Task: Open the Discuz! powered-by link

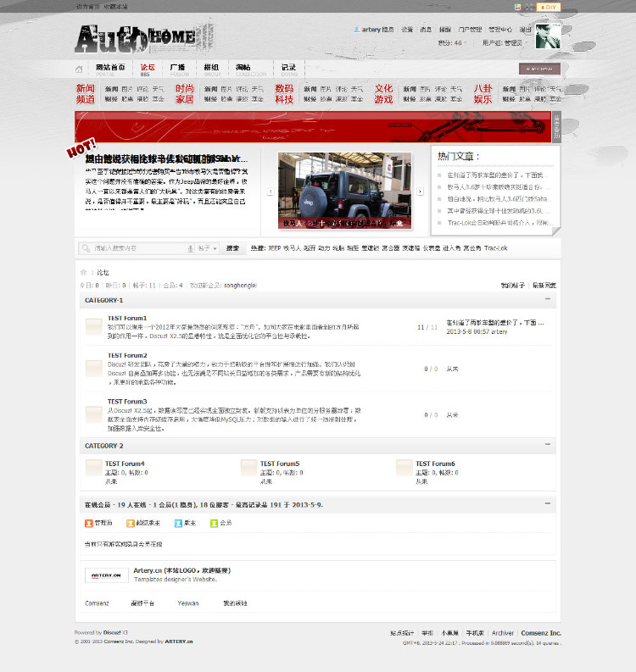Action: click(112, 632)
